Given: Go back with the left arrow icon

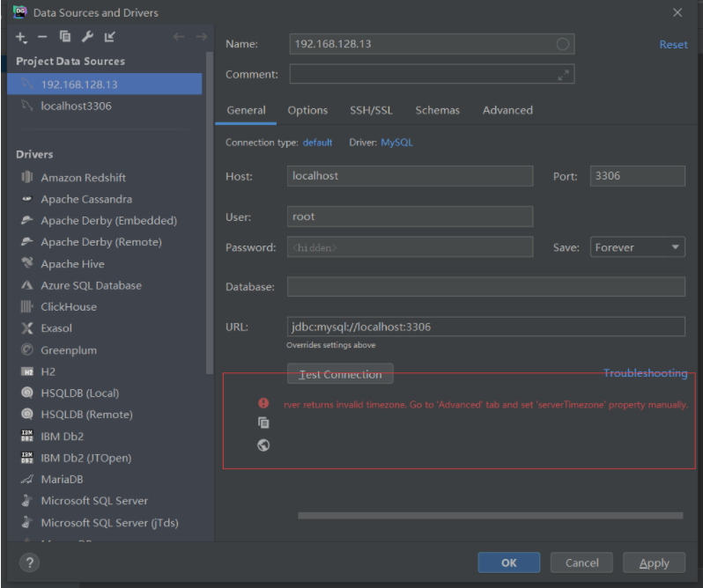Looking at the screenshot, I should 179,36.
